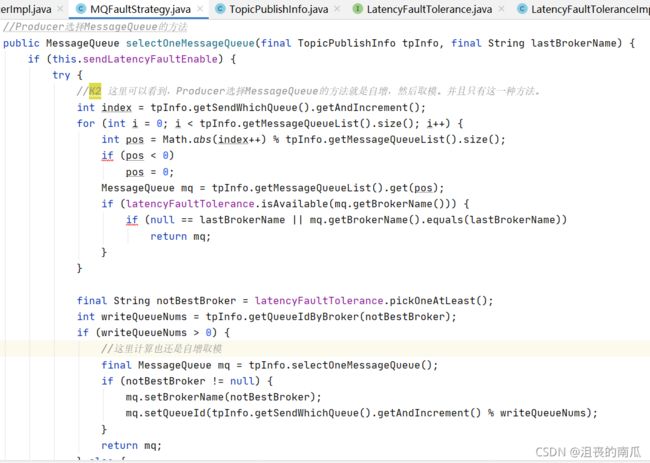Click return mq; under the lastBrokerName check
650x463 pixels.
tap(180, 237)
